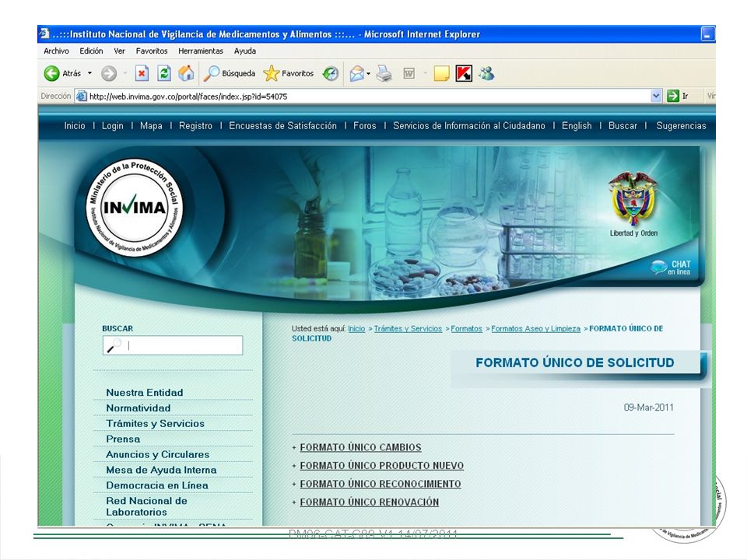747x560 pixels.
Task: Open Servicios de Información al Ciudadano
Action: 468,126
